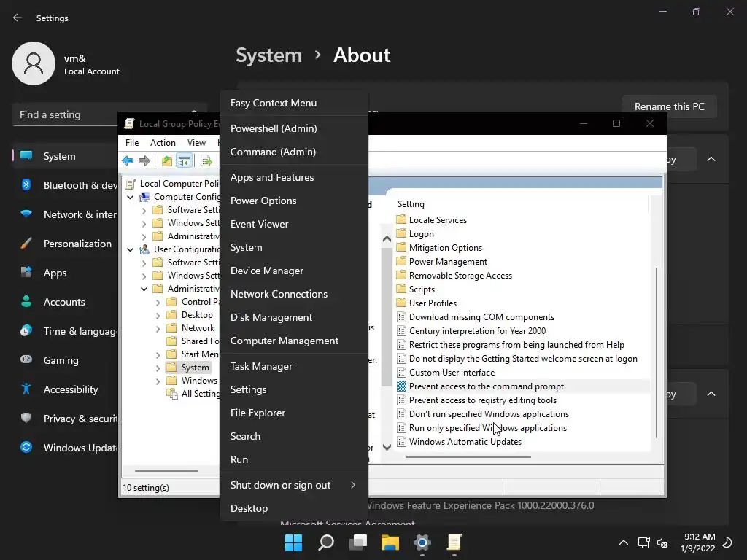Screen dimensions: 747x560
Task: Open the File menu in Group Policy Editor
Action: [132, 143]
